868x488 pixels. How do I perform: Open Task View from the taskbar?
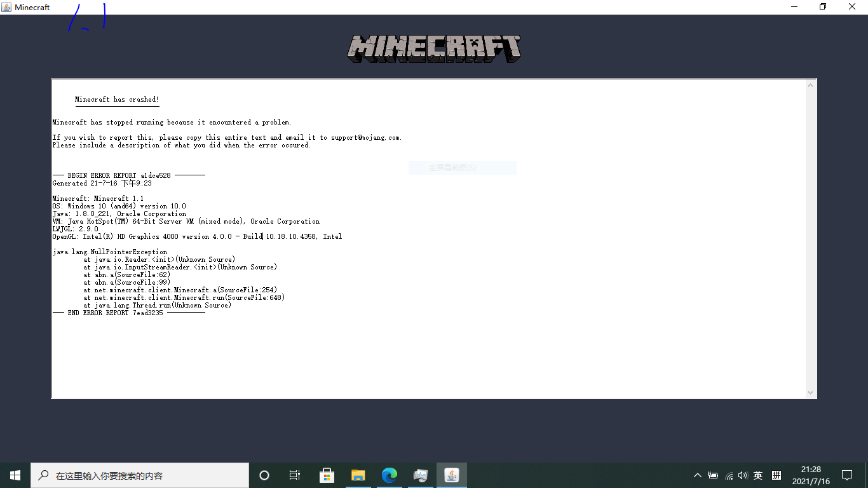point(294,475)
